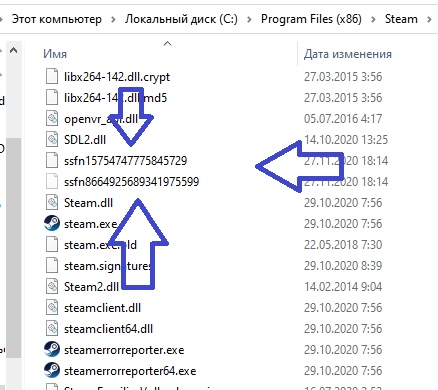Click the steamclient.dll file icon
This screenshot has height=390, width=438.
click(52, 308)
